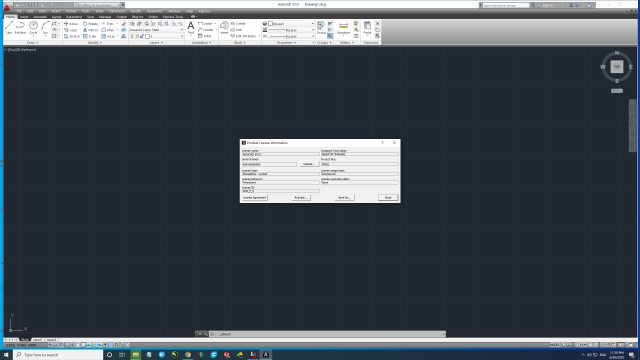Click the Product key field
This screenshot has width=640, height=360.
click(x=360, y=164)
